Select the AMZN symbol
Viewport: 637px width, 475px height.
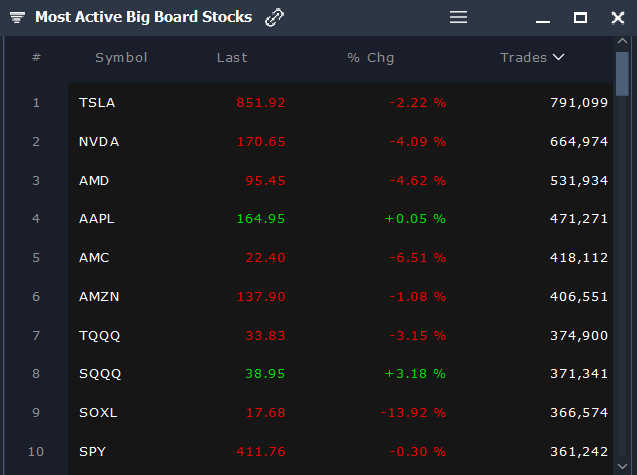[99, 297]
